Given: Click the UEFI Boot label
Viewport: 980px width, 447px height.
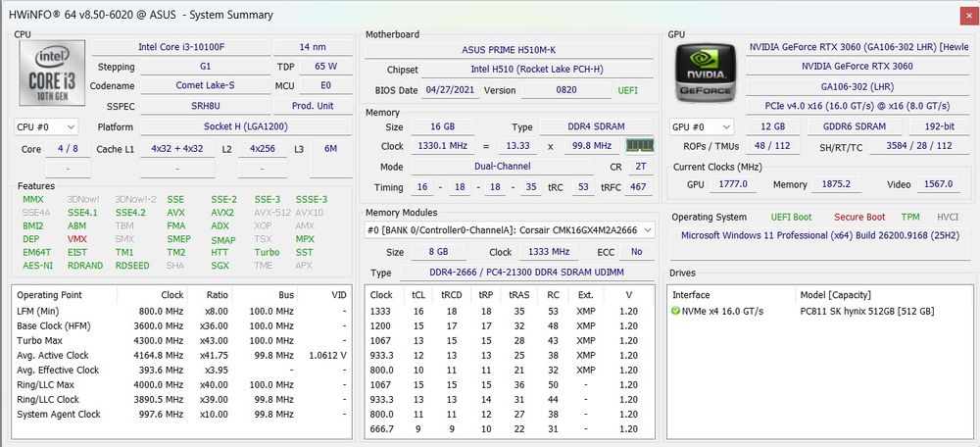Looking at the screenshot, I should coord(791,217).
